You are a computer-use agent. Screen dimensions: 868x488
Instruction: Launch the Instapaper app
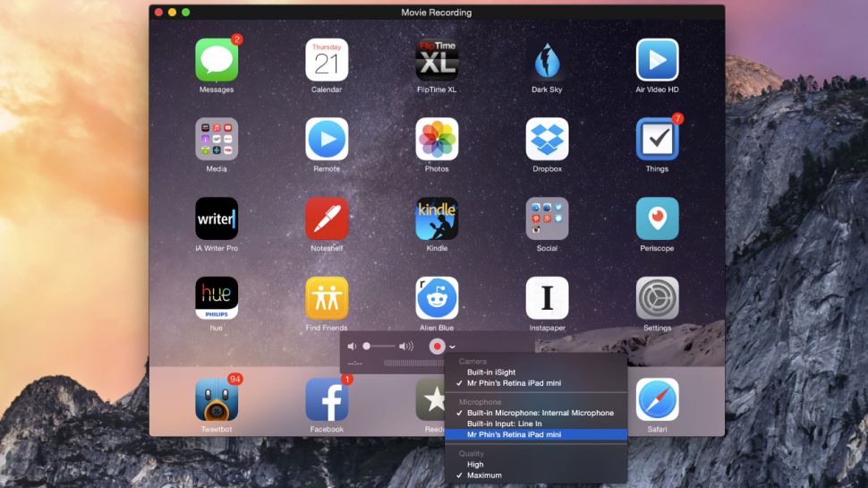click(x=547, y=298)
